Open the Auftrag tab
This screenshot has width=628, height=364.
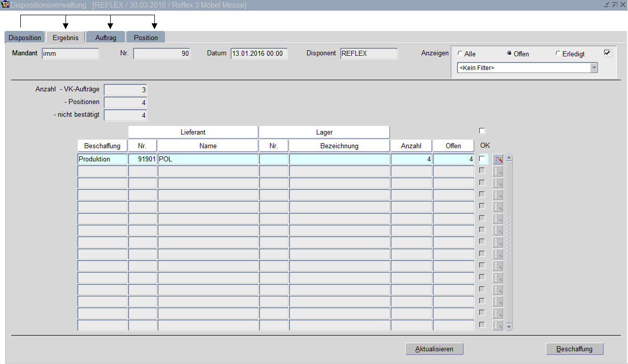(106, 38)
